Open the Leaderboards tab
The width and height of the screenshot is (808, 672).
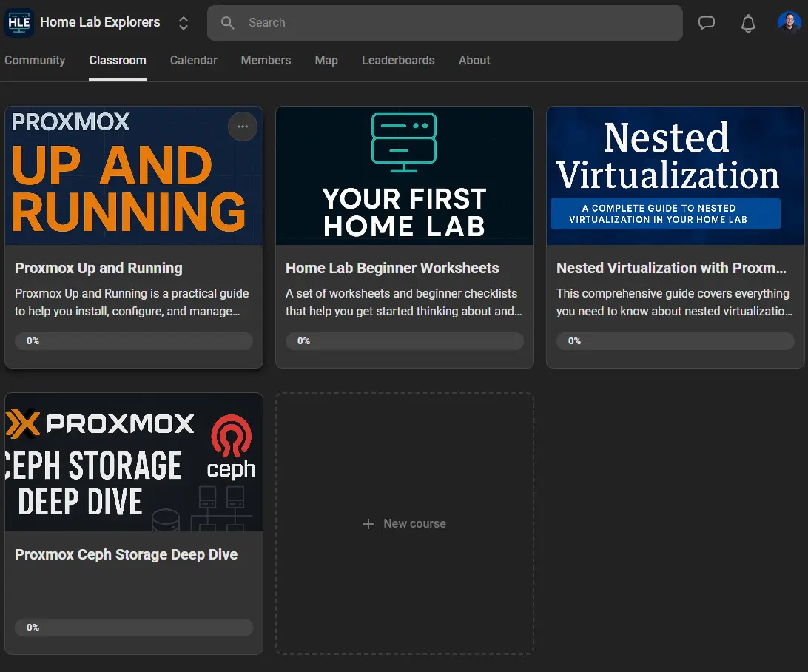click(398, 60)
